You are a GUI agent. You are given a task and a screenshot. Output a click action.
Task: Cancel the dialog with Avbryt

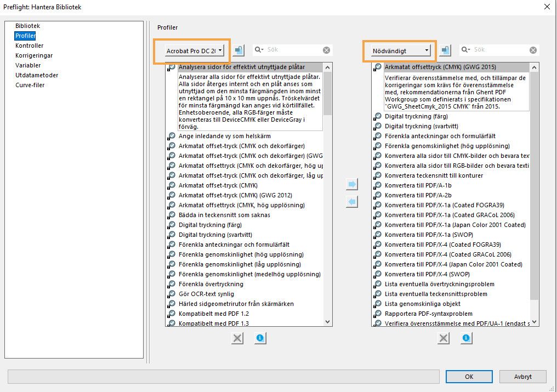pos(522,377)
